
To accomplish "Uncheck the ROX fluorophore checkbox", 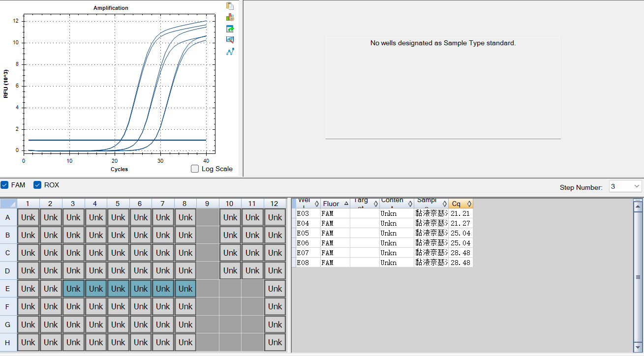I will click(x=37, y=185).
